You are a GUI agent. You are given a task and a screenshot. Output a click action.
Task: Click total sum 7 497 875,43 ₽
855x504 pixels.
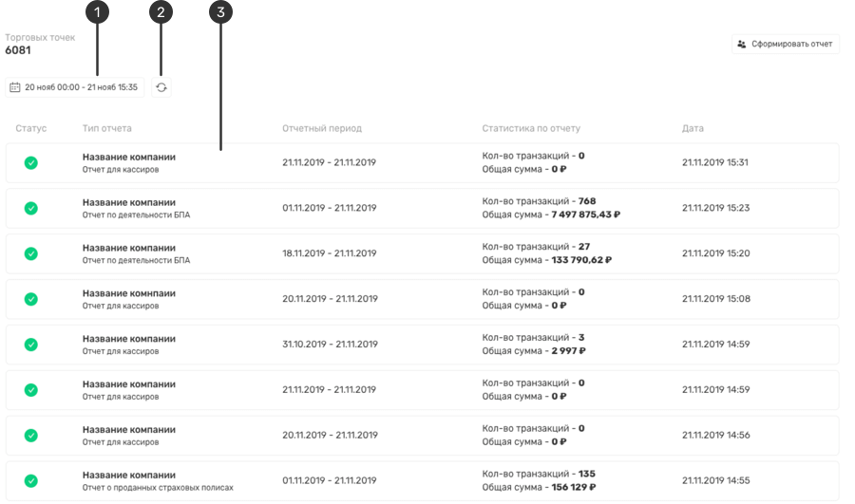[x=585, y=215]
